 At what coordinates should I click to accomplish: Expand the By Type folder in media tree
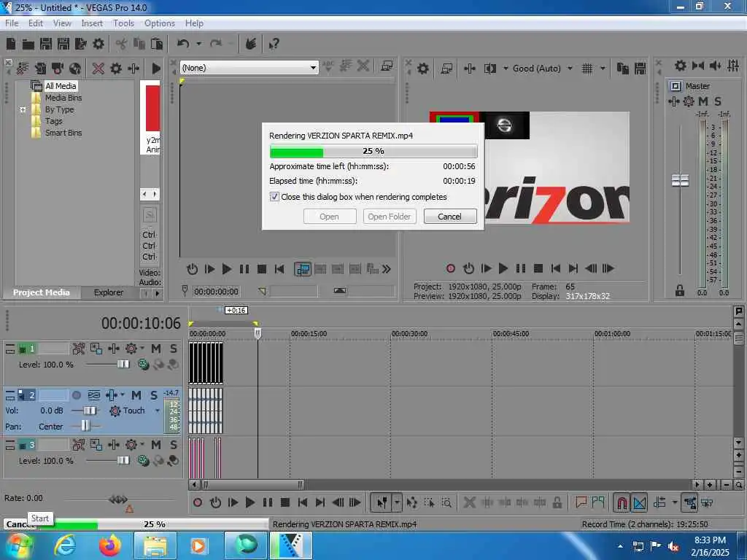[x=23, y=109]
